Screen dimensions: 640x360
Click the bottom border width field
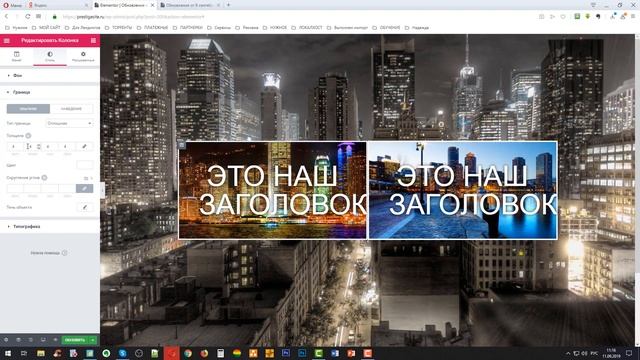coord(49,146)
